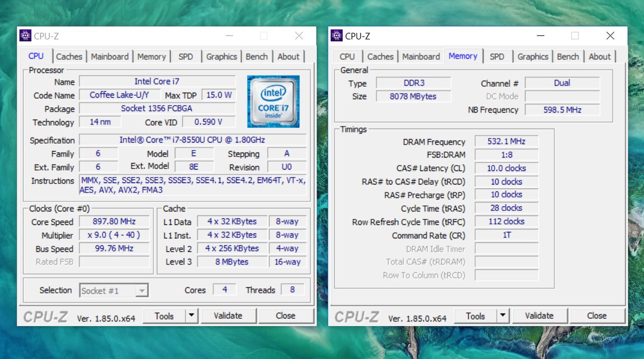Click CPU-Z app icon in left window title bar

[25, 36]
